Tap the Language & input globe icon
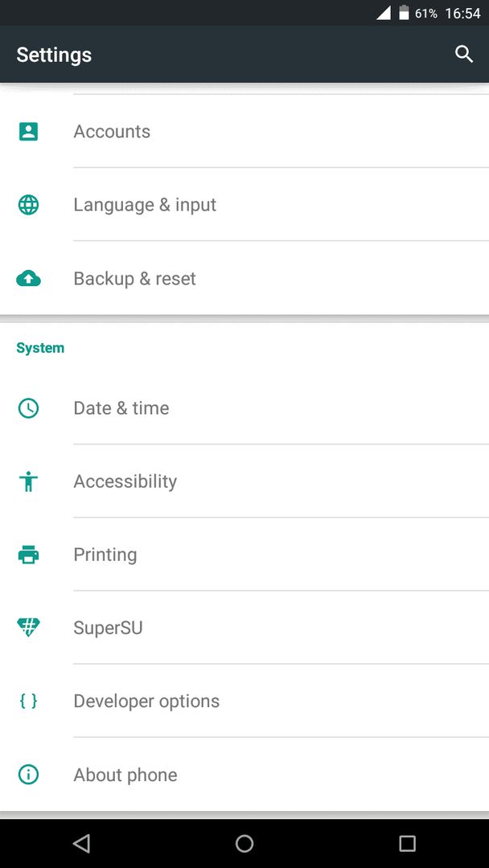Image resolution: width=489 pixels, height=868 pixels. (x=29, y=205)
